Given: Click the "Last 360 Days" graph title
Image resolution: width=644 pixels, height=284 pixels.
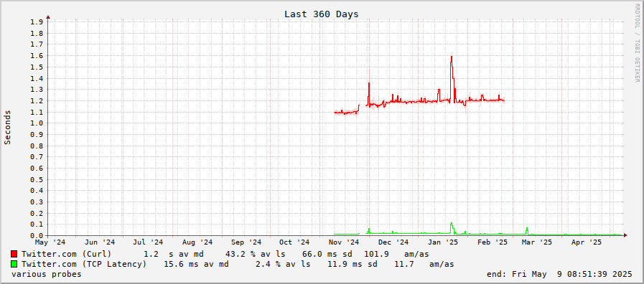Looking at the screenshot, I should coord(321,14).
